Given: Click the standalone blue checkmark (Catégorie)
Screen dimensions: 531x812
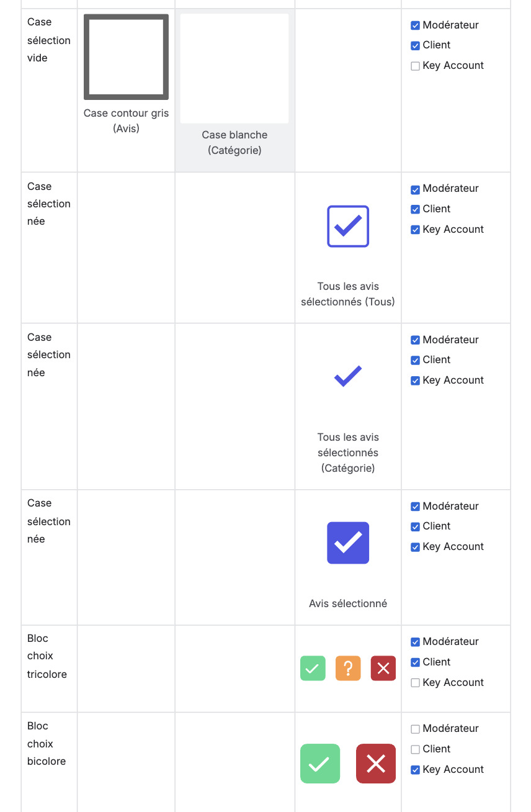Looking at the screenshot, I should click(x=347, y=376).
